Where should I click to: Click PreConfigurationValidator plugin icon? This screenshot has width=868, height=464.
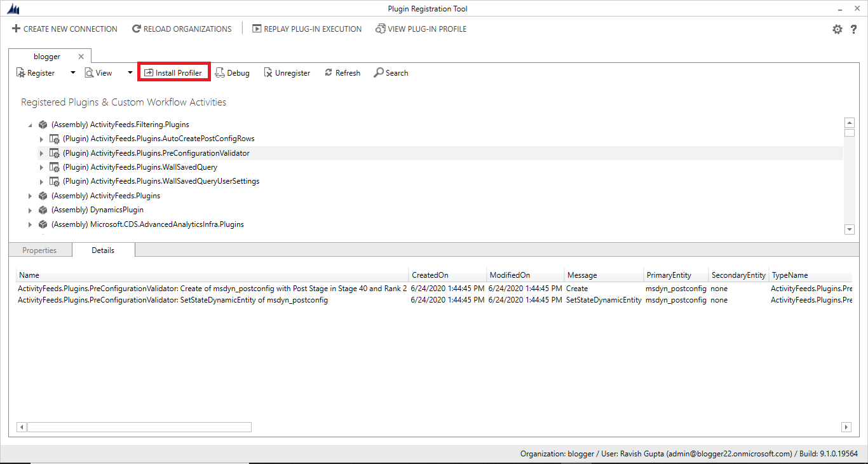click(55, 153)
